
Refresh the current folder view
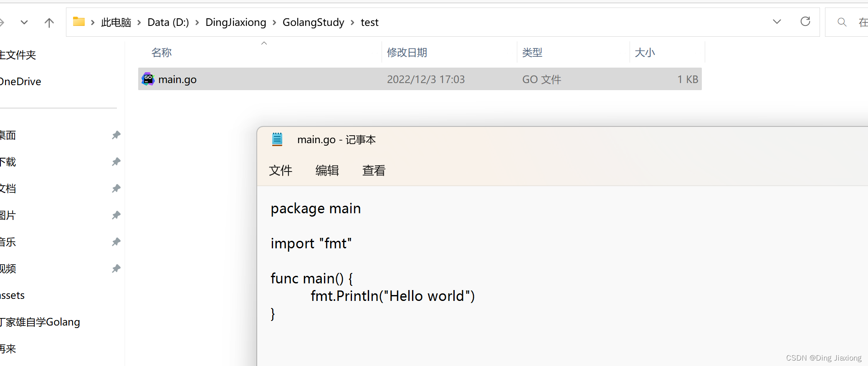pos(805,21)
